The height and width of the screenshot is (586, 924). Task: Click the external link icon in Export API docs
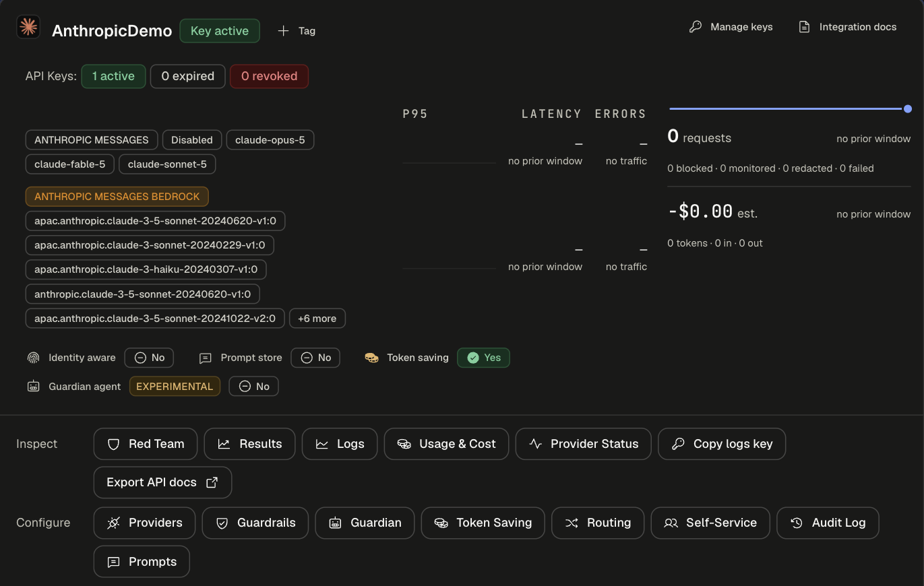pos(212,482)
